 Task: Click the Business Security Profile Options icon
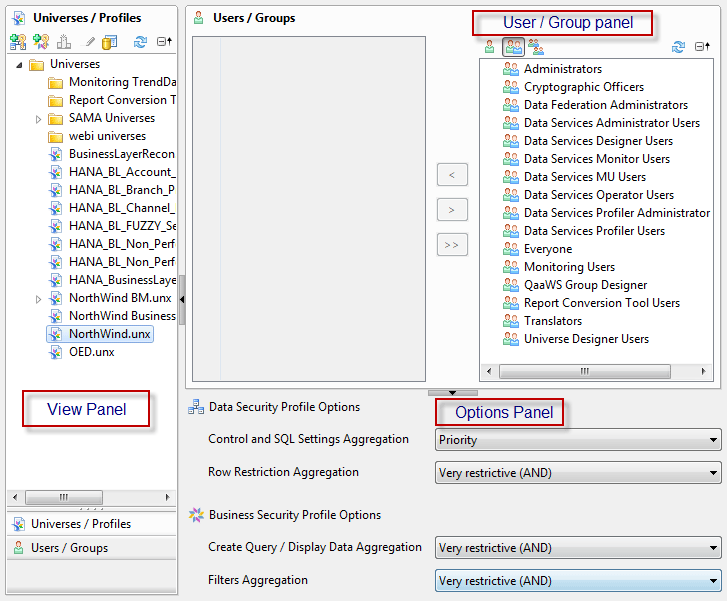pyautogui.click(x=196, y=515)
